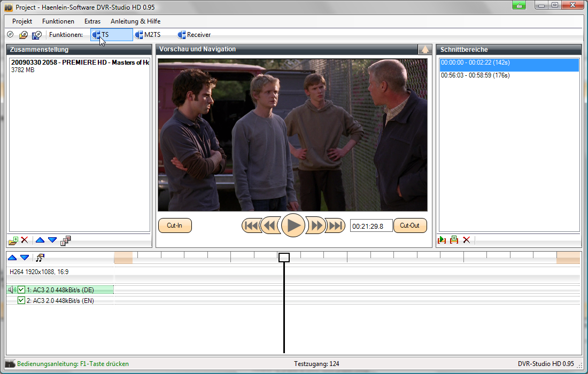Toggle checkbox for track 1 AC3 (DE)
The height and width of the screenshot is (374, 588).
[21, 290]
